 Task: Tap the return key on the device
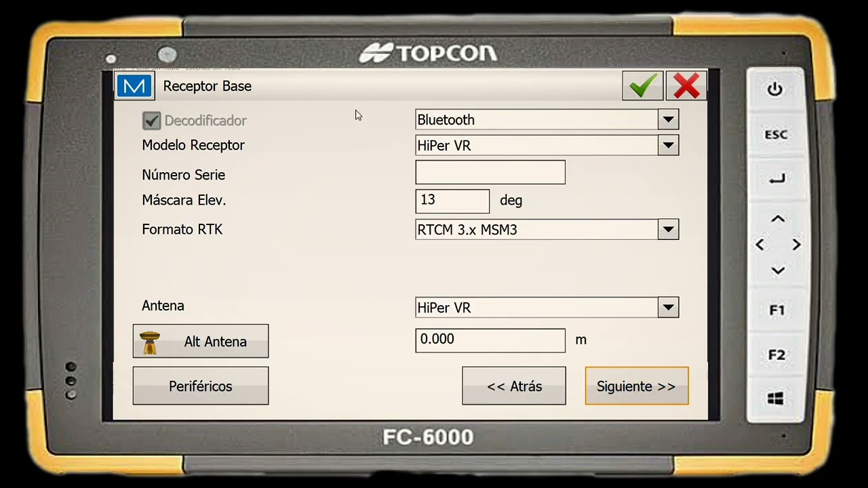tap(777, 179)
